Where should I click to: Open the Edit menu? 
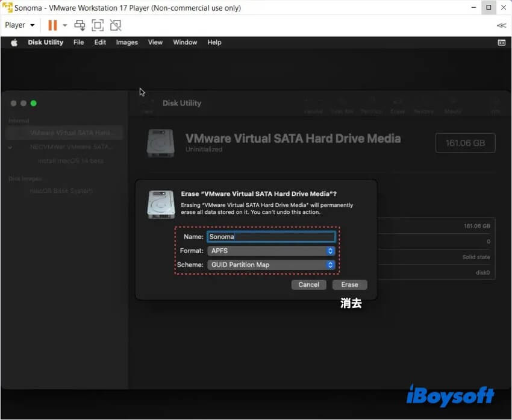coord(100,42)
